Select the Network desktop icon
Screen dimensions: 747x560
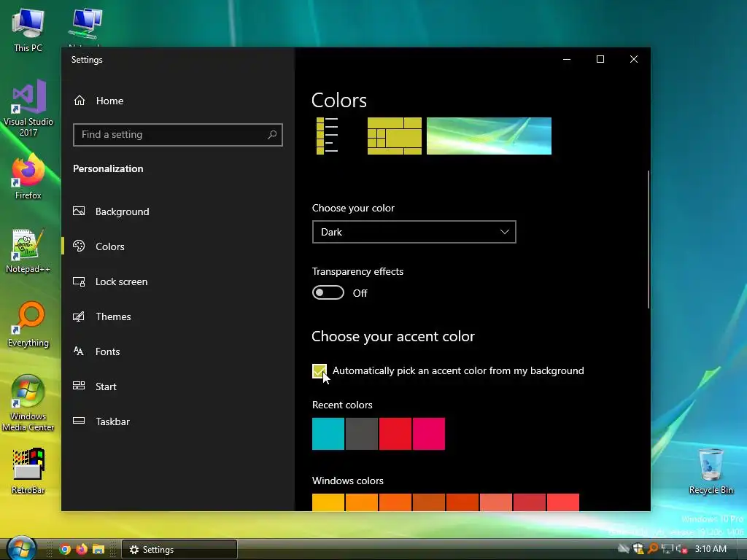[x=85, y=26]
